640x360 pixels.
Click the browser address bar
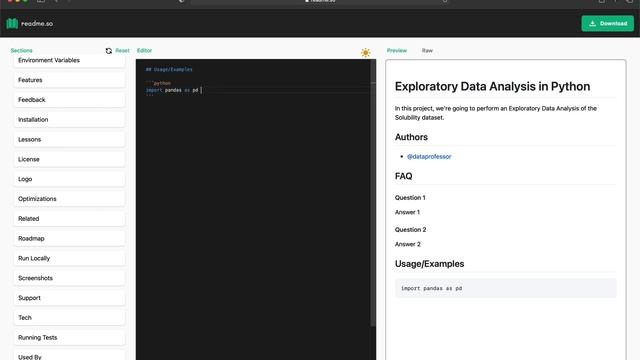(320, 2)
